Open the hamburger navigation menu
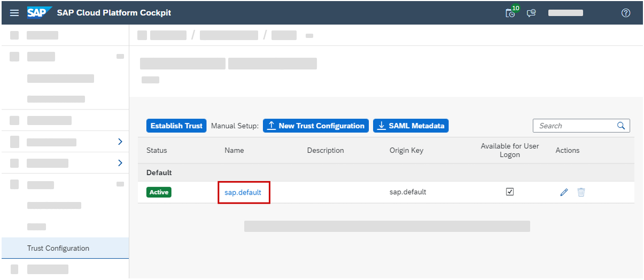This screenshot has width=644, height=280. pos(14,13)
